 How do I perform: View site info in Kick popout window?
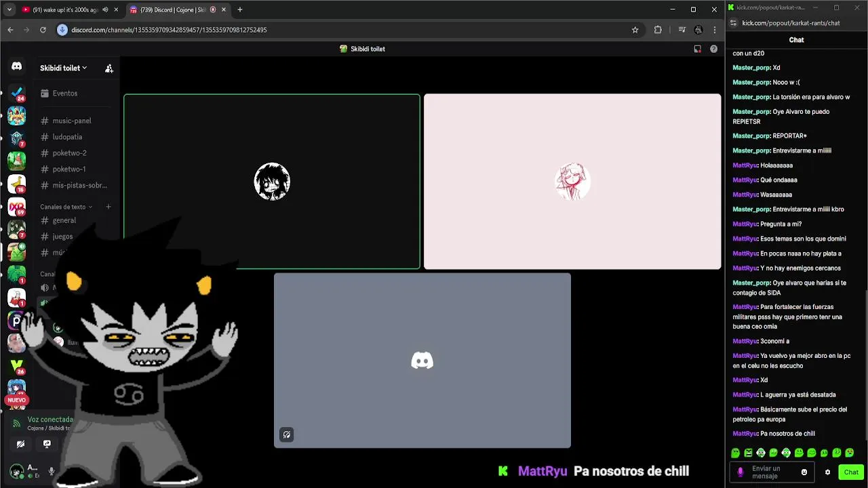tap(732, 22)
